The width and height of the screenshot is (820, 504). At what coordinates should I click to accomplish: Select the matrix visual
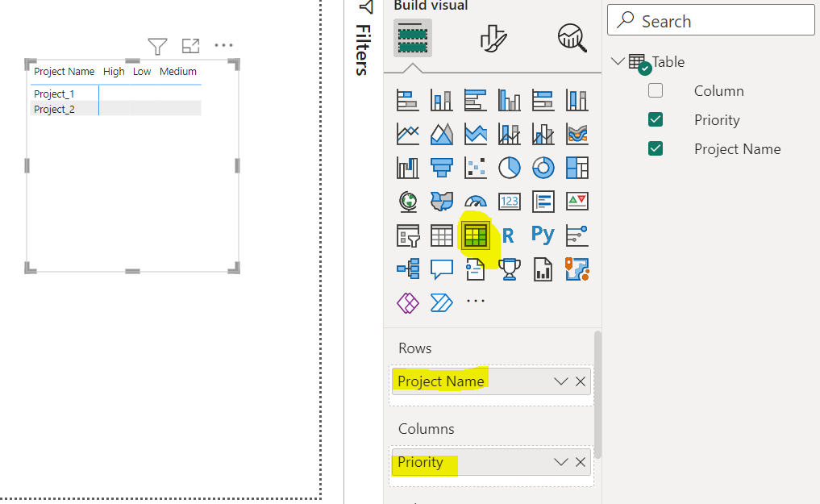[476, 235]
